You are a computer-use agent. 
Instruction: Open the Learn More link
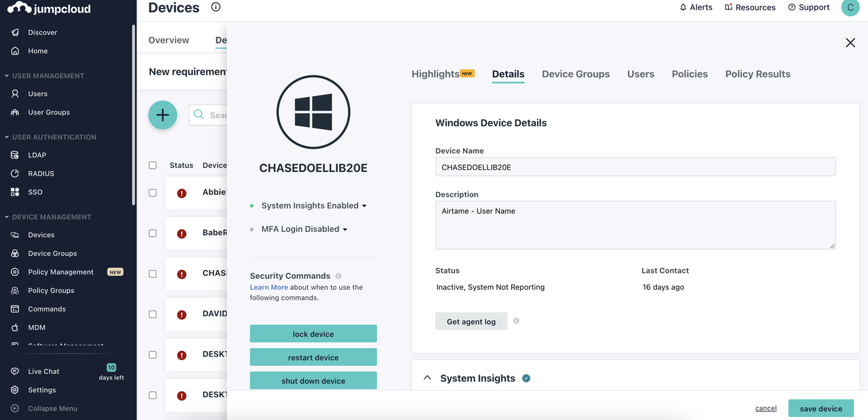pos(269,287)
